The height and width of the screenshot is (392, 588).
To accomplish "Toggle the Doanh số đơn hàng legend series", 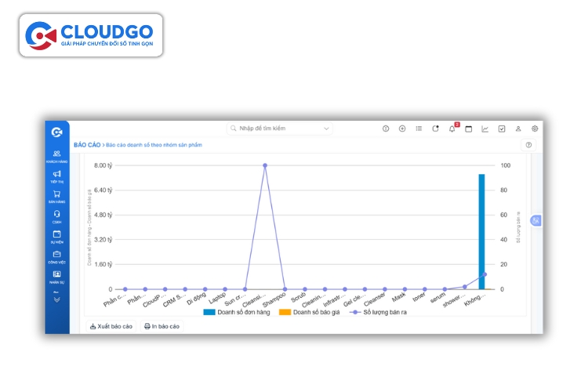I will pyautogui.click(x=238, y=312).
